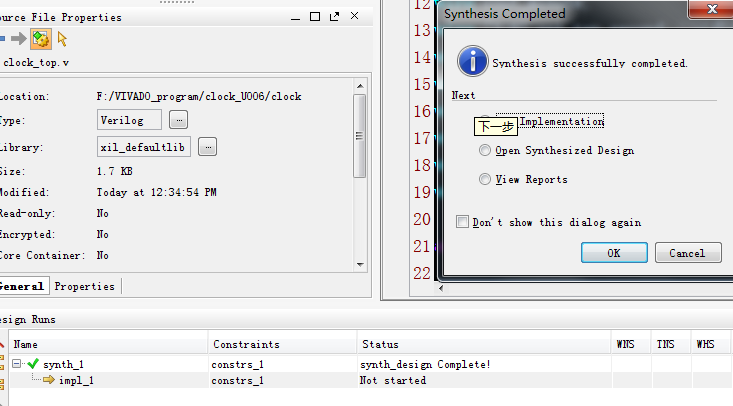Click line number 20 in code editor

[x=422, y=219]
